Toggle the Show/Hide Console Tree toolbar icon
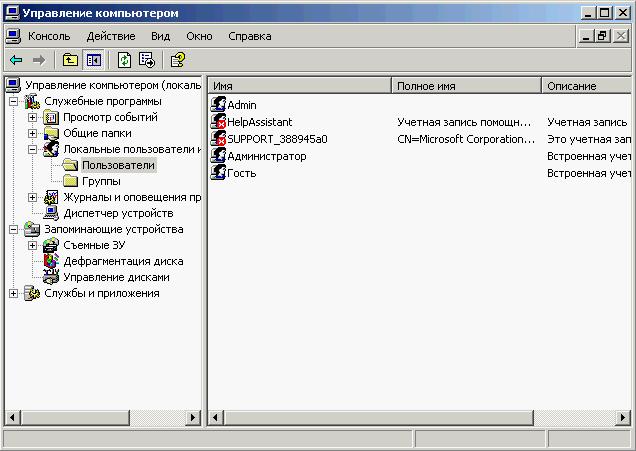 coord(92,60)
